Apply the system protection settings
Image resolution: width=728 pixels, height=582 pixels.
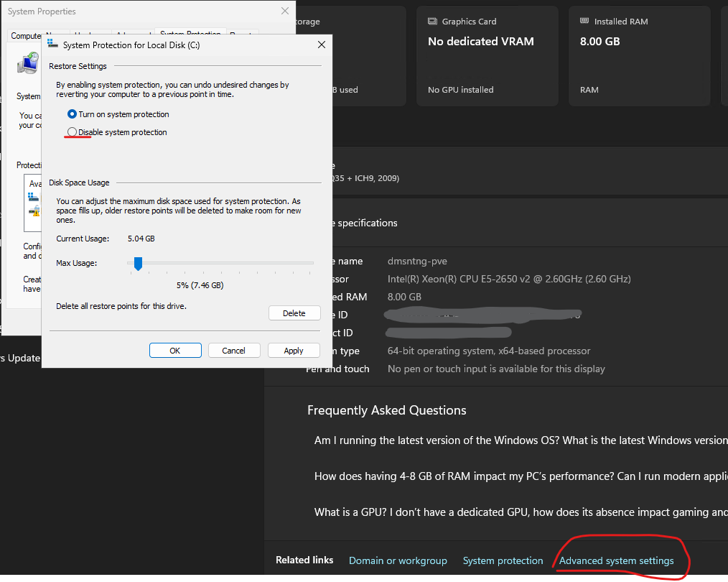(x=294, y=351)
